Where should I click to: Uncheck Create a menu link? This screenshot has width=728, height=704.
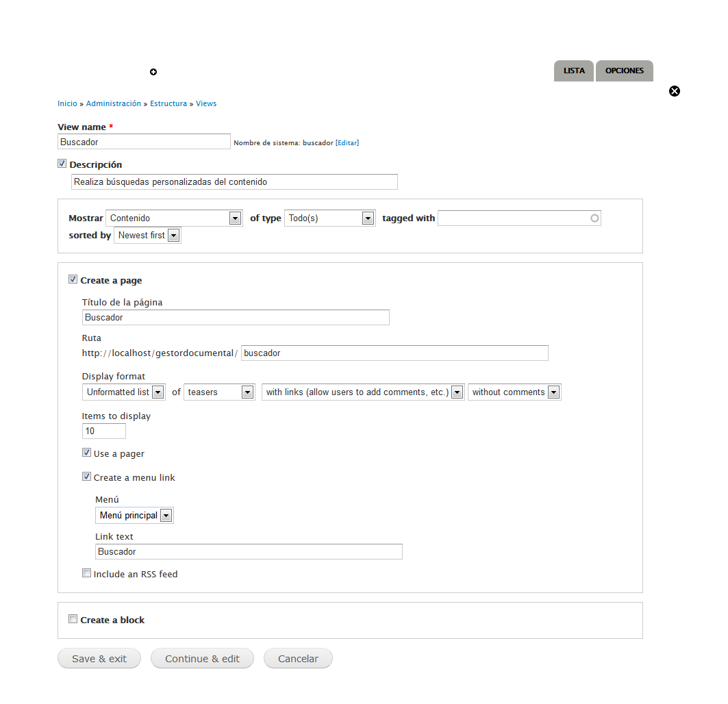coord(87,477)
